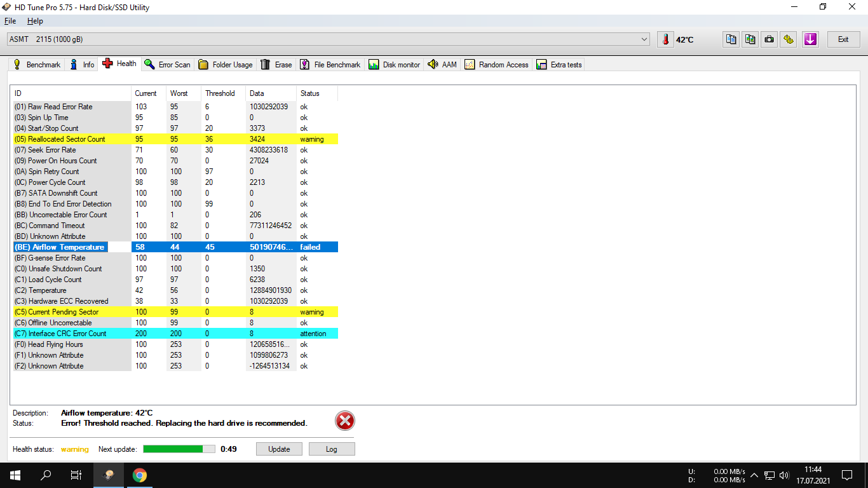Save screenshot using the camera icon

click(770, 39)
